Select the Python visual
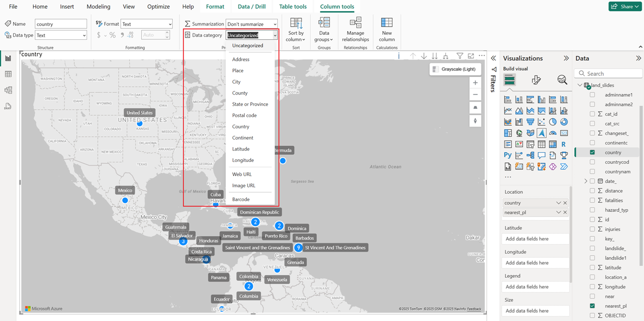This screenshot has width=644, height=321. [508, 155]
